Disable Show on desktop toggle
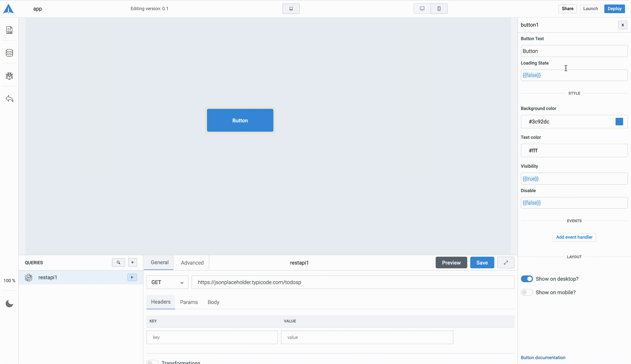The width and height of the screenshot is (631, 364). tap(527, 279)
